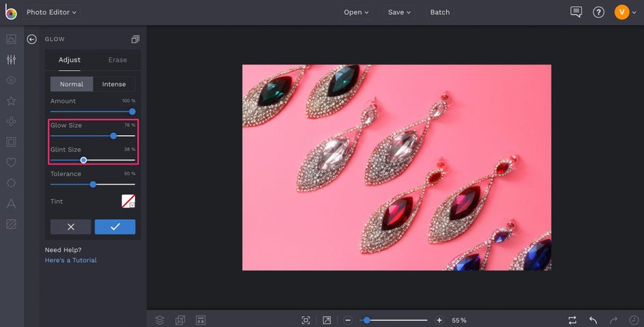Open the feedback chat icon

[x=576, y=12]
